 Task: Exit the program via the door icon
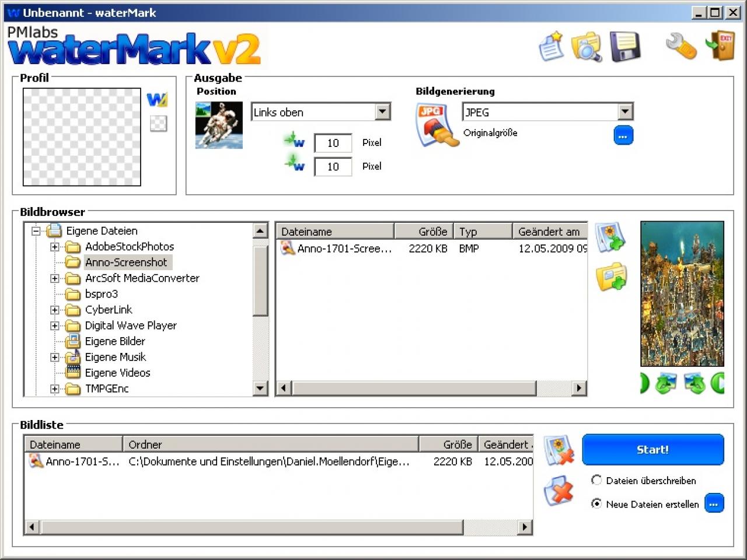pyautogui.click(x=720, y=46)
